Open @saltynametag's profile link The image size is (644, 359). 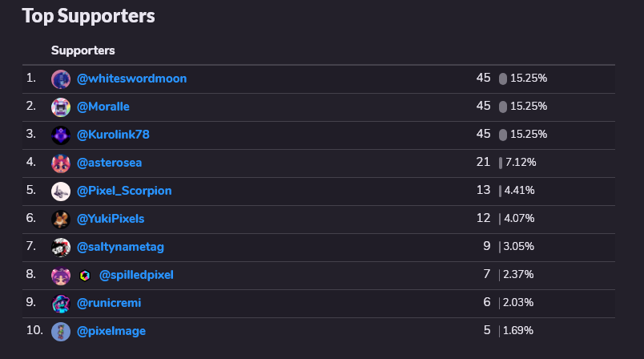[120, 247]
